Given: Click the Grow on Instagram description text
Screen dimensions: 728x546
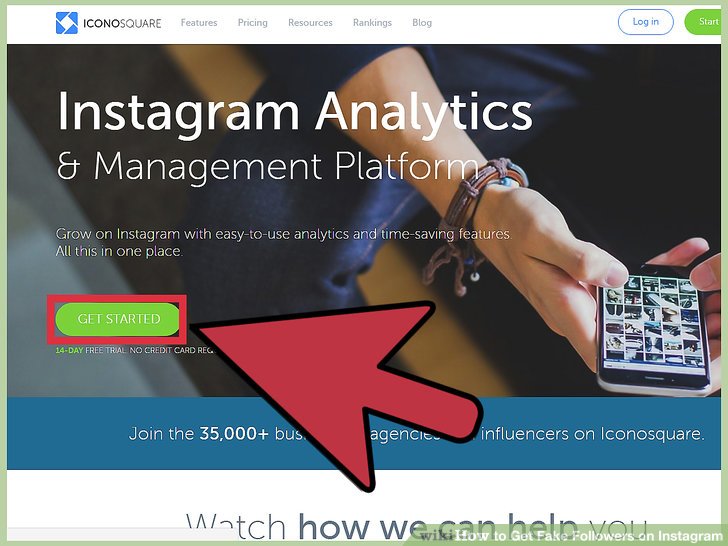Looking at the screenshot, I should 284,242.
